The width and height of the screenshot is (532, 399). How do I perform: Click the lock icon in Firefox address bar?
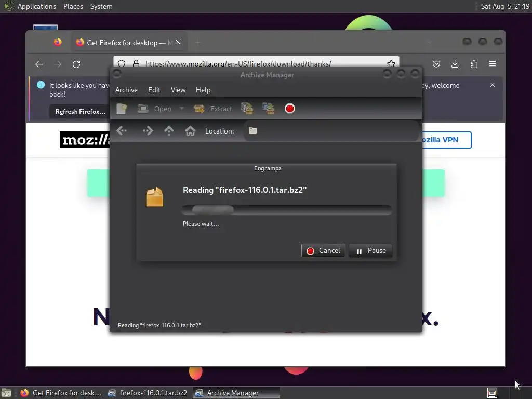pos(136,63)
